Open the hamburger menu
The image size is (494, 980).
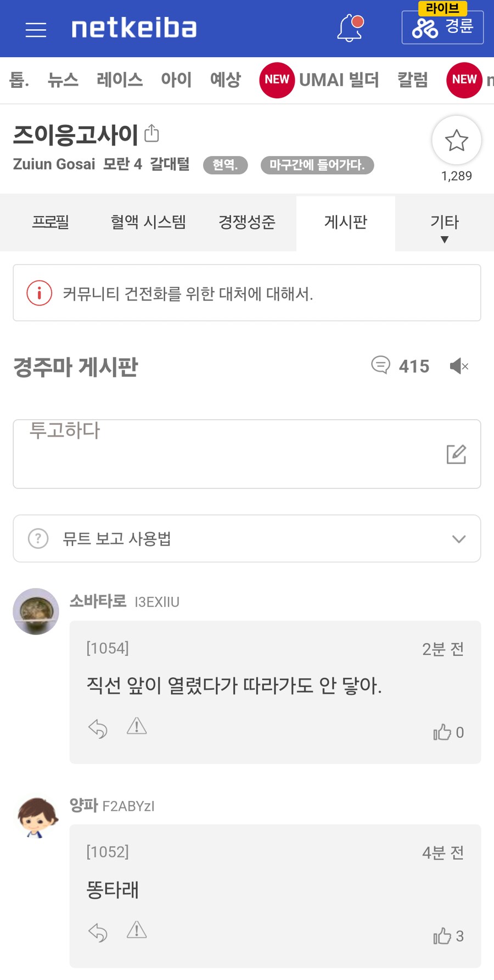tap(36, 30)
